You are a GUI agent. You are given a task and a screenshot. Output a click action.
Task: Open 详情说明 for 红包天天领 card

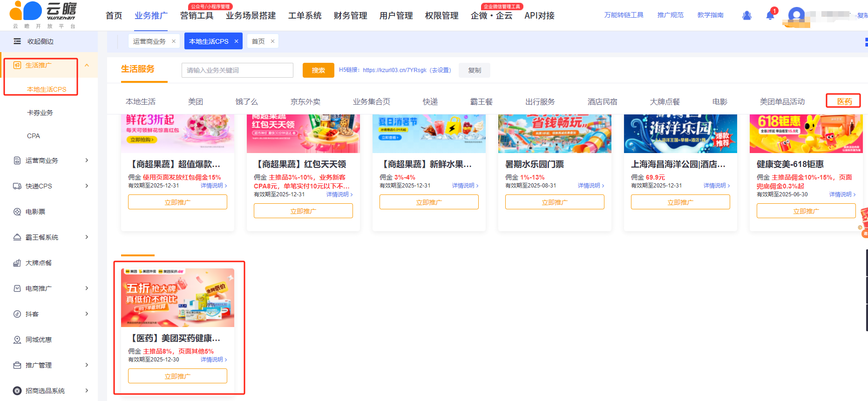point(339,194)
